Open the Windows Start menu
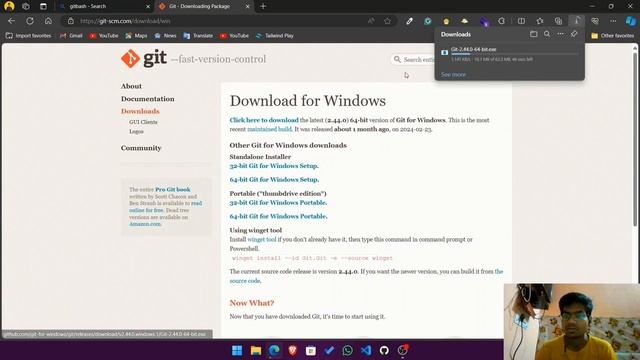Viewport: 640px width, 360px height. pyautogui.click(x=237, y=350)
